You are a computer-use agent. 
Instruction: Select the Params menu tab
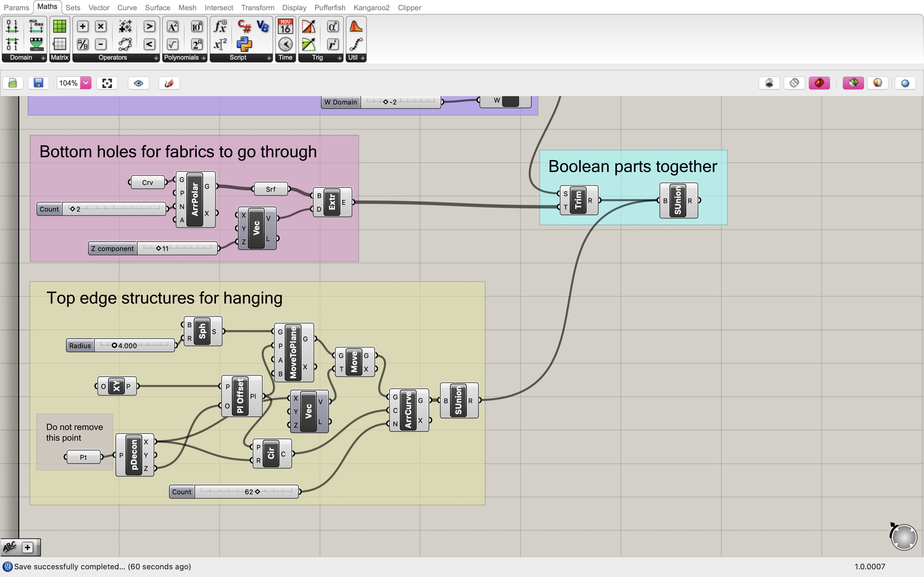[17, 7]
